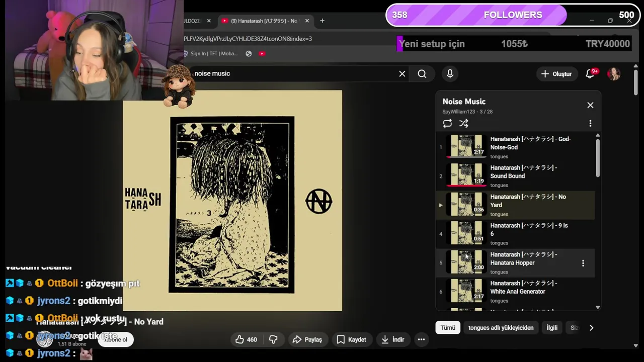The width and height of the screenshot is (644, 362).
Task: Clear the 'noise music' search text
Action: pyautogui.click(x=402, y=74)
